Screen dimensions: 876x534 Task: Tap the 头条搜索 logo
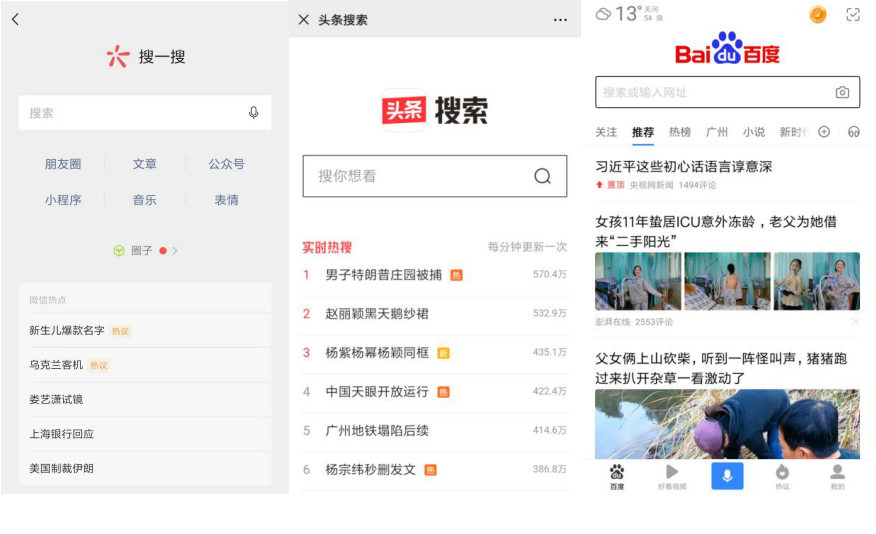coord(435,110)
